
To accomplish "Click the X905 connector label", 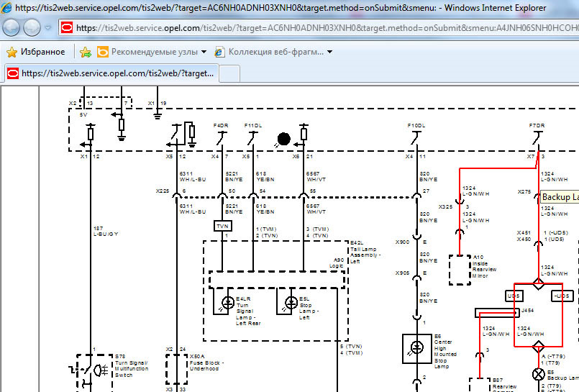I will pyautogui.click(x=402, y=273).
